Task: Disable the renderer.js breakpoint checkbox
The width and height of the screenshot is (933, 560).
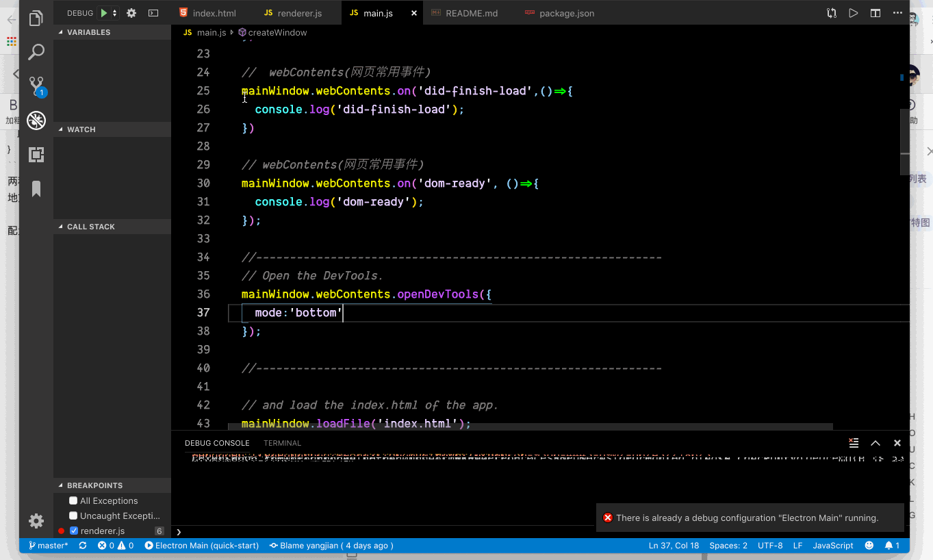Action: pyautogui.click(x=74, y=531)
